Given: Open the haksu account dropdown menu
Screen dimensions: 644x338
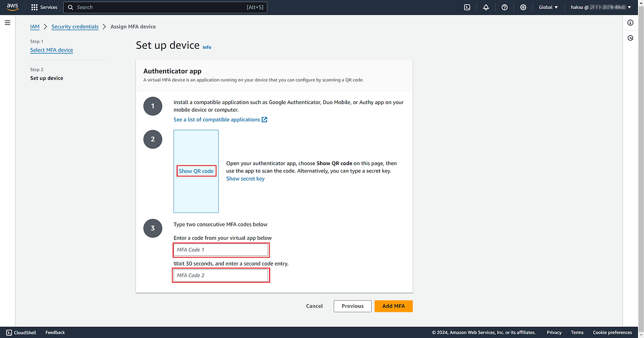Looking at the screenshot, I should (x=601, y=7).
